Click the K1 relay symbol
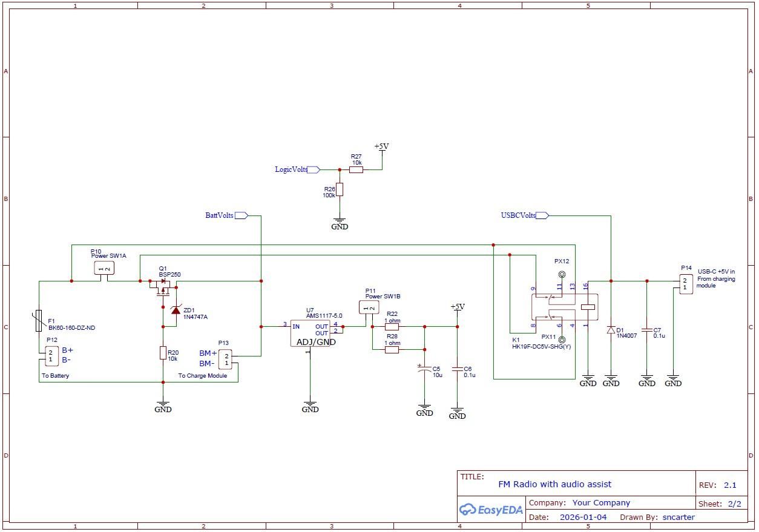The height and width of the screenshot is (532, 759). (564, 307)
